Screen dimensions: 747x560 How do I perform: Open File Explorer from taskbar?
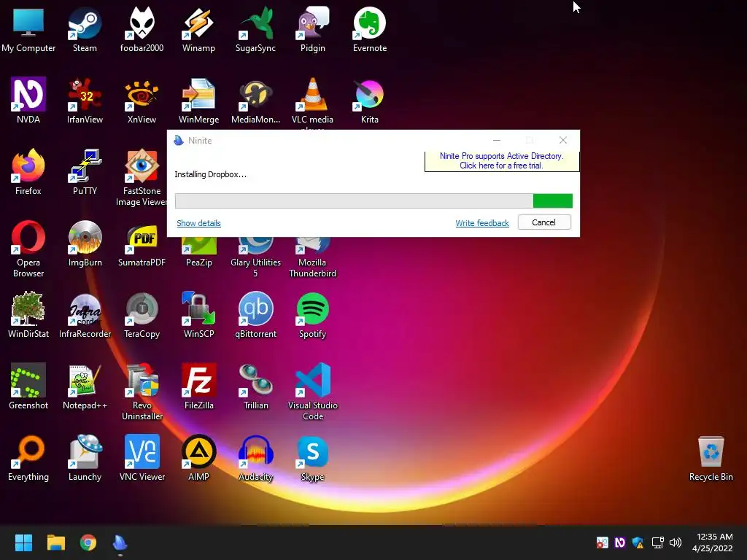(55, 542)
